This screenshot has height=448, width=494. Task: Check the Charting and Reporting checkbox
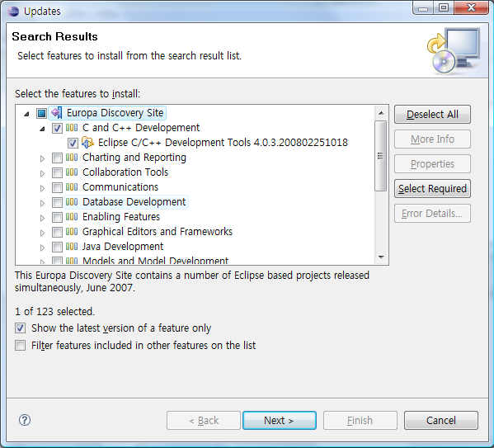(x=57, y=158)
